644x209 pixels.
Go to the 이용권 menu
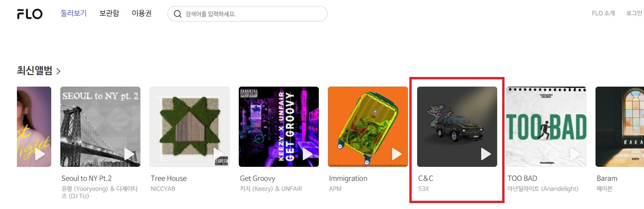[141, 13]
